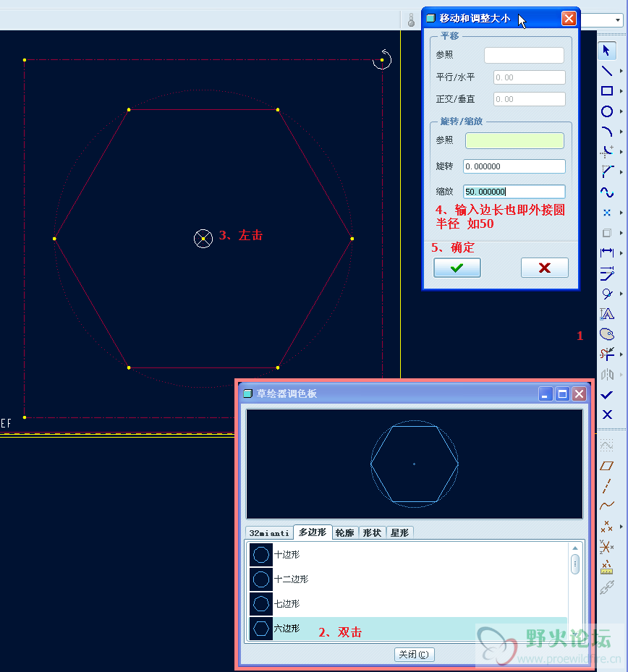Pick the Point creation tool
Viewport: 628px width, 672px height.
pos(606,213)
